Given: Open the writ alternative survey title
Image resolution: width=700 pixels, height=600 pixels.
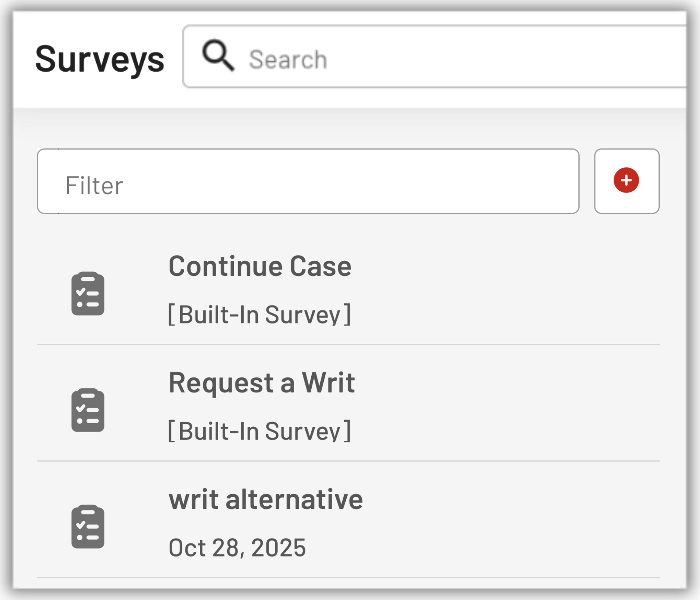Looking at the screenshot, I should tap(266, 499).
